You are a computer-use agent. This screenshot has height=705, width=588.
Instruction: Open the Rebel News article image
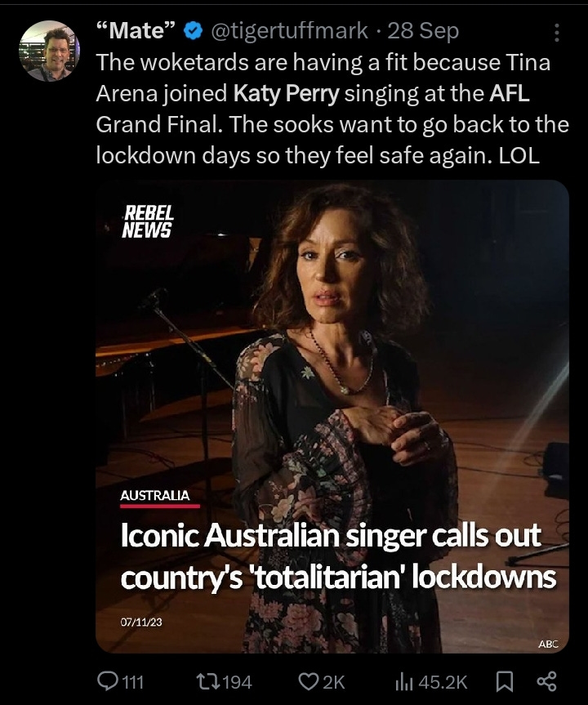tap(332, 417)
